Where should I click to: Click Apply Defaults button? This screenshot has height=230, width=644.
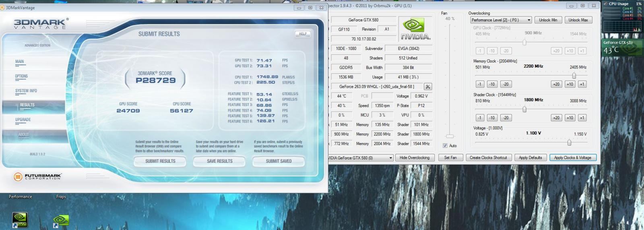click(530, 158)
